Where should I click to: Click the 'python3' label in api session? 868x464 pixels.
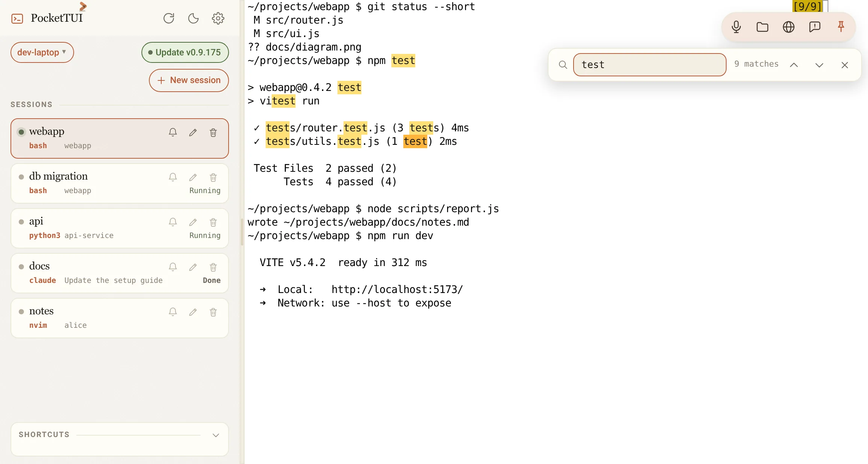pos(45,235)
